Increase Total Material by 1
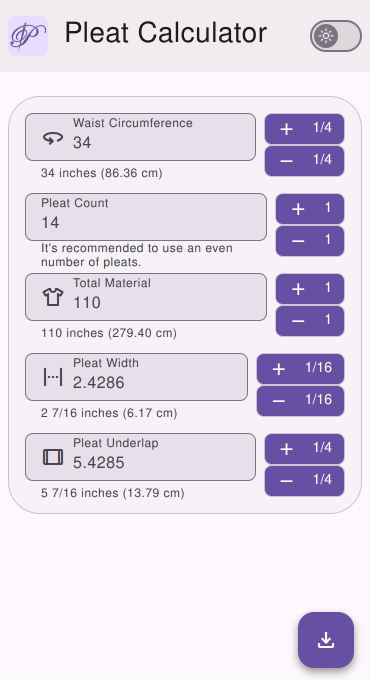The width and height of the screenshot is (370, 680). [310, 289]
